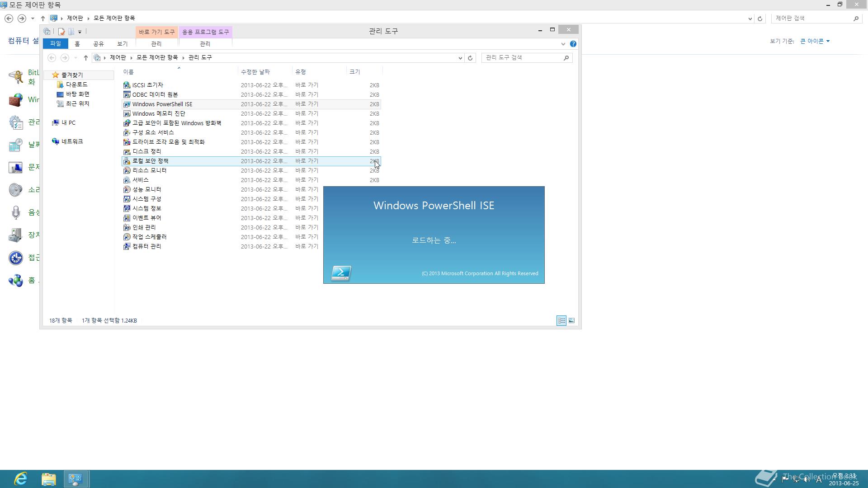Switch to details view layout icon
This screenshot has width=868, height=488.
click(x=561, y=320)
